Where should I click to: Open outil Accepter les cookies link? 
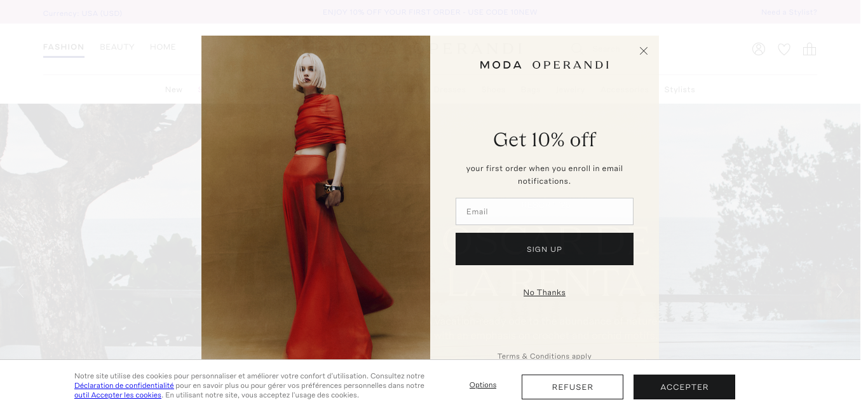click(x=118, y=395)
